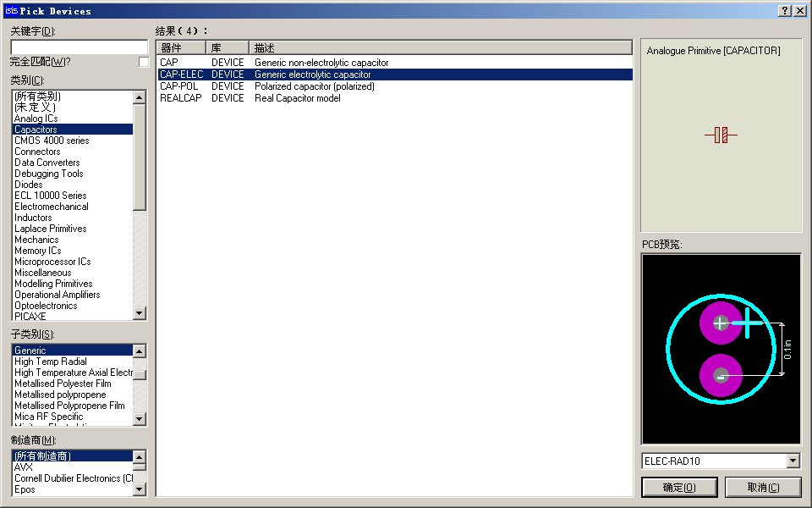Select CMOS 4000 series category
812x508 pixels.
[73, 141]
